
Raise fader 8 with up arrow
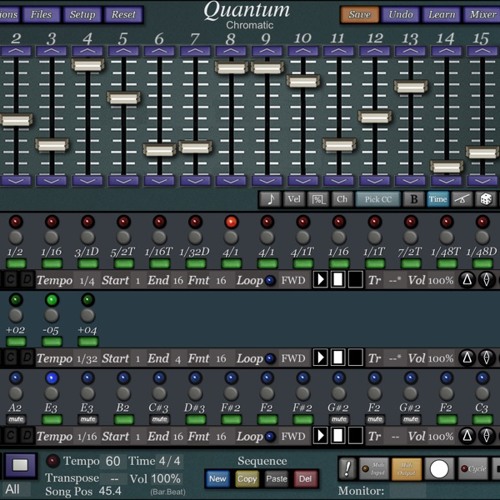pyautogui.click(x=231, y=51)
